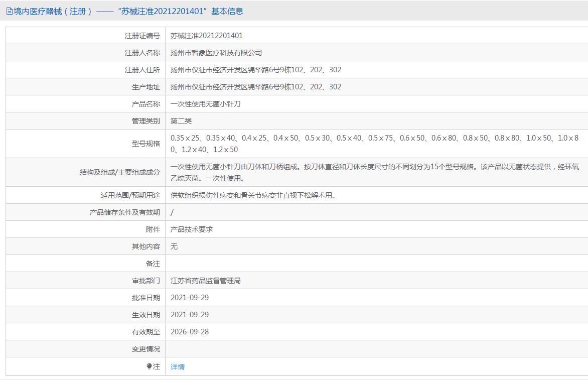The width and height of the screenshot is (588, 380).
Task: Click the document icon beside 境内医疗器械 header
Action: [10, 11]
